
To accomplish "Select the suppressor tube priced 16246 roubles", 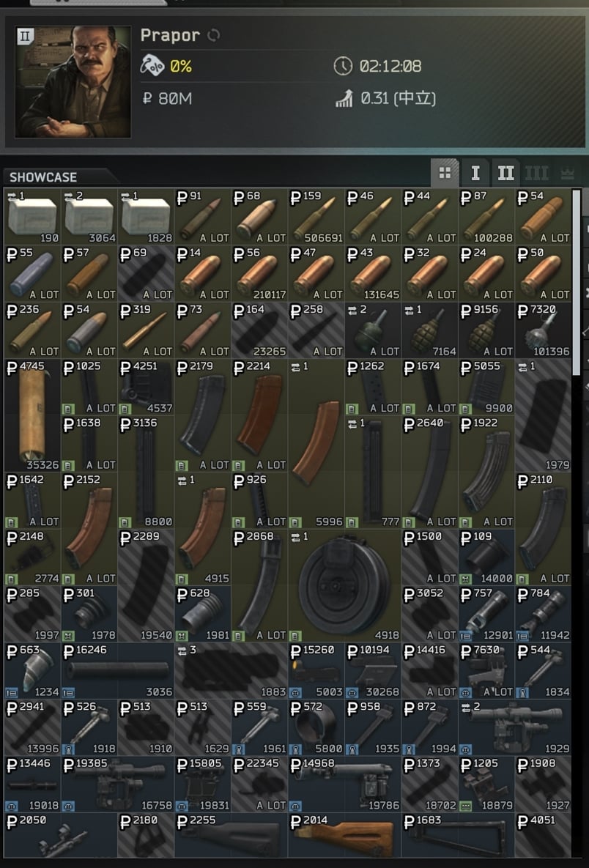I will point(117,670).
